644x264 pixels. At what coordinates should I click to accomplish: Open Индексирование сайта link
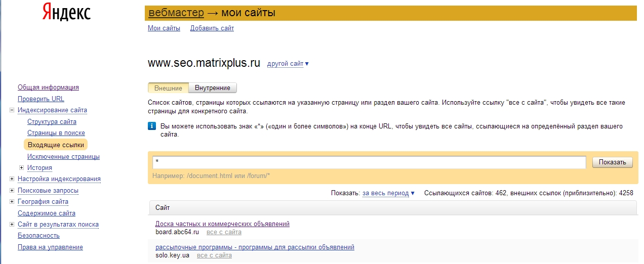[52, 110]
